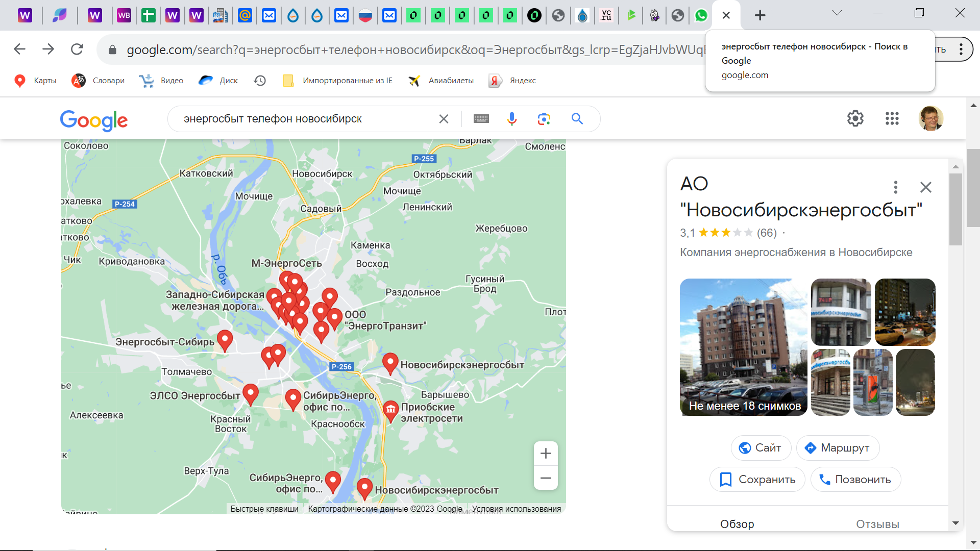Select the ООО ЭнергоТранзит map pin

(x=334, y=318)
